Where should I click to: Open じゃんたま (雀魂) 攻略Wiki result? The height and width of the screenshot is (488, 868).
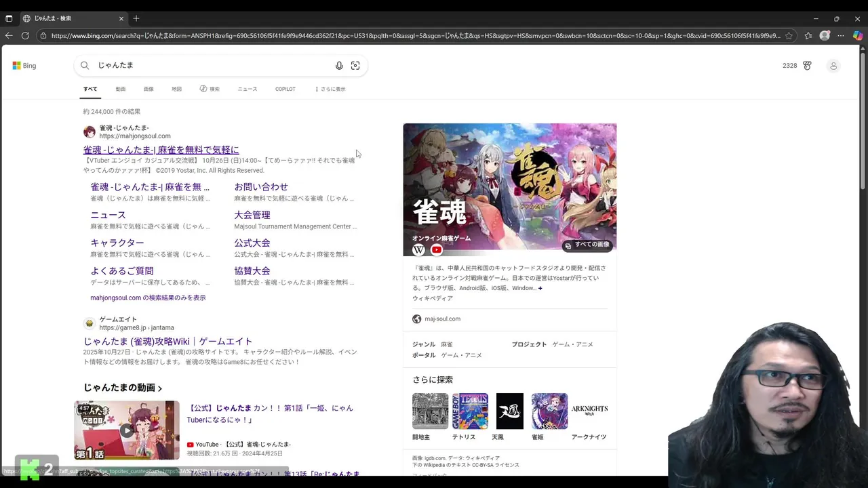click(167, 342)
